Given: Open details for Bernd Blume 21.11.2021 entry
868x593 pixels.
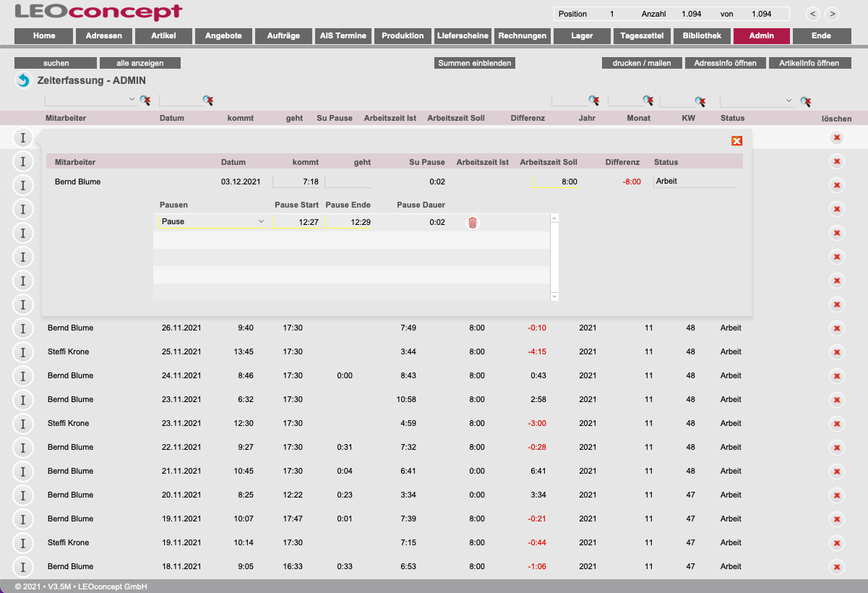Looking at the screenshot, I should point(23,472).
